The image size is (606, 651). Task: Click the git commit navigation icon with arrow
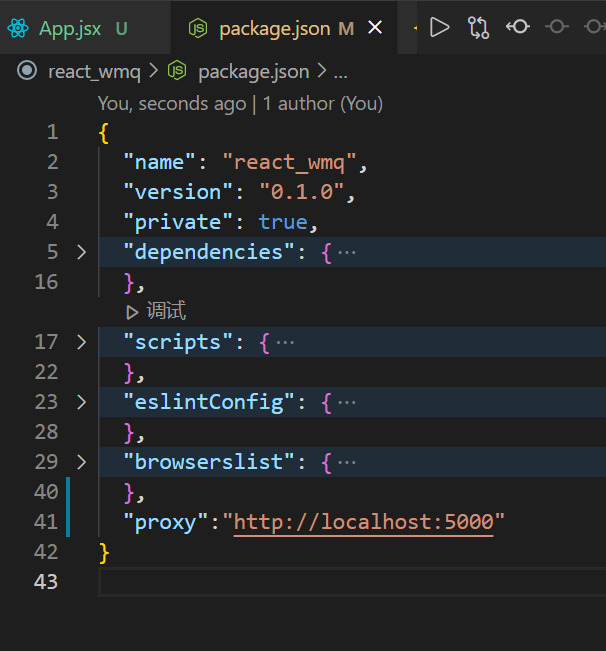point(517,27)
